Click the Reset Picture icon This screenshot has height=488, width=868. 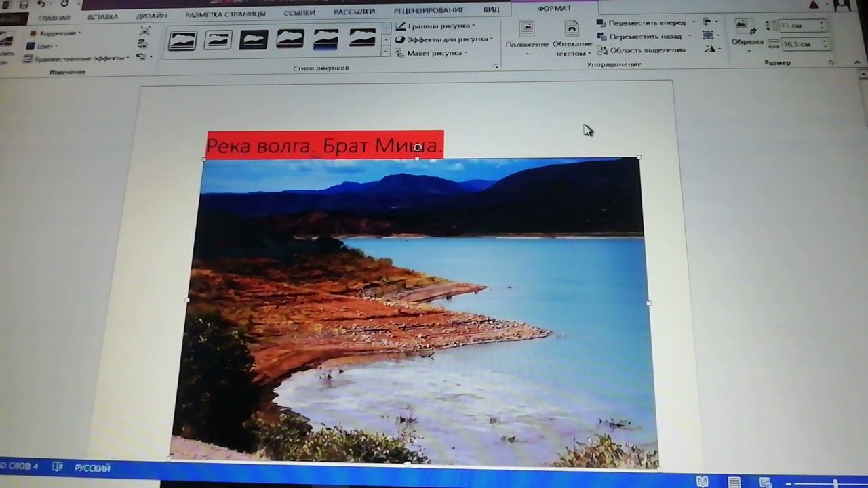[142, 57]
